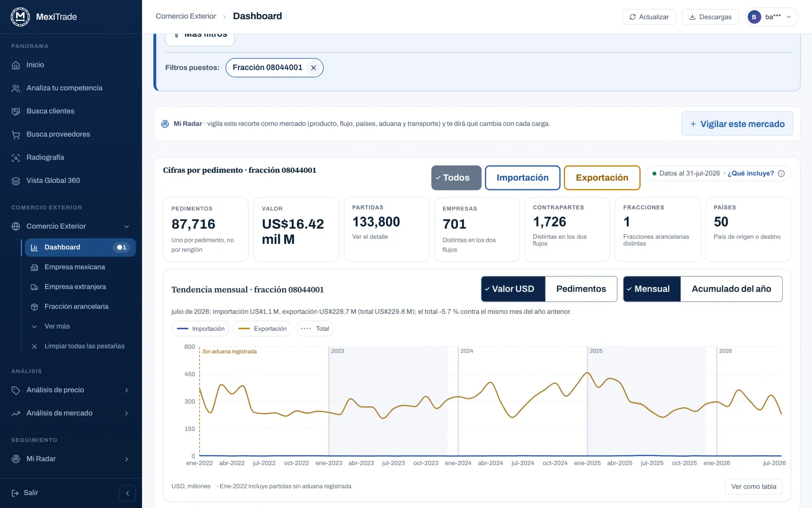812x508 pixels.
Task: Select Valor USD metric toggle
Action: point(513,289)
